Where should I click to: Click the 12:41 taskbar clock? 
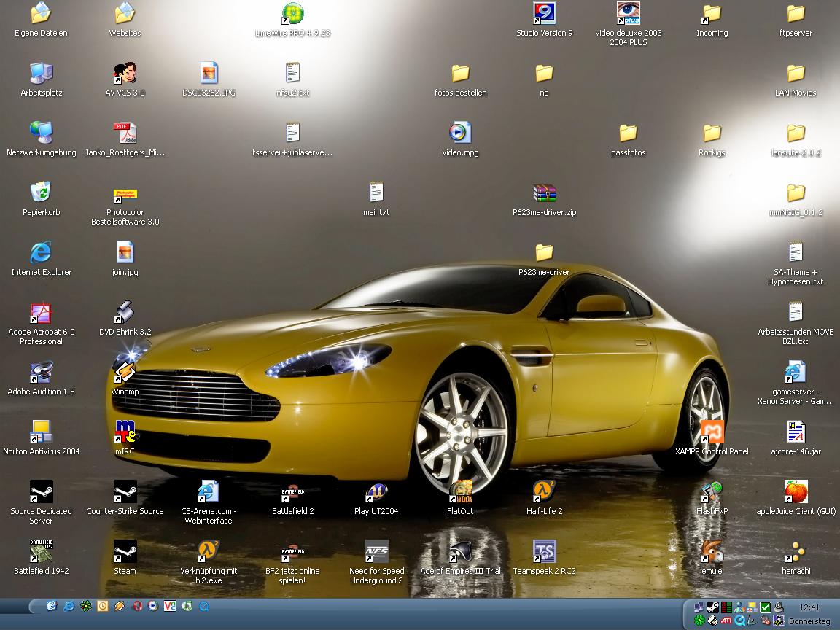pyautogui.click(x=809, y=607)
